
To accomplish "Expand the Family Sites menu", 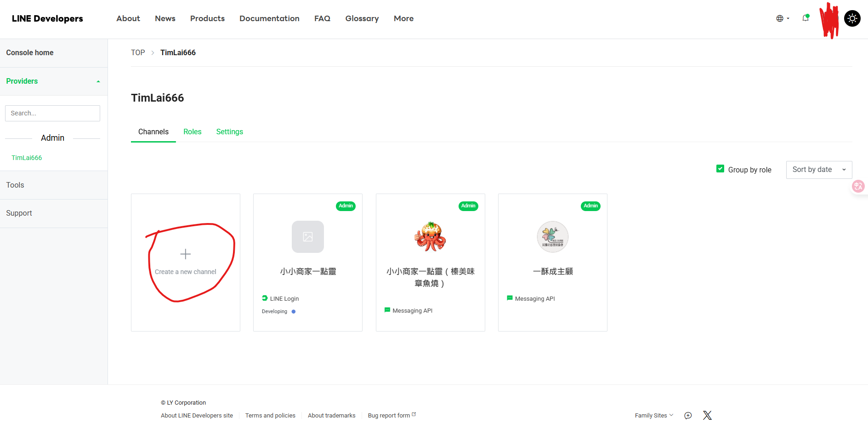I will coord(653,416).
